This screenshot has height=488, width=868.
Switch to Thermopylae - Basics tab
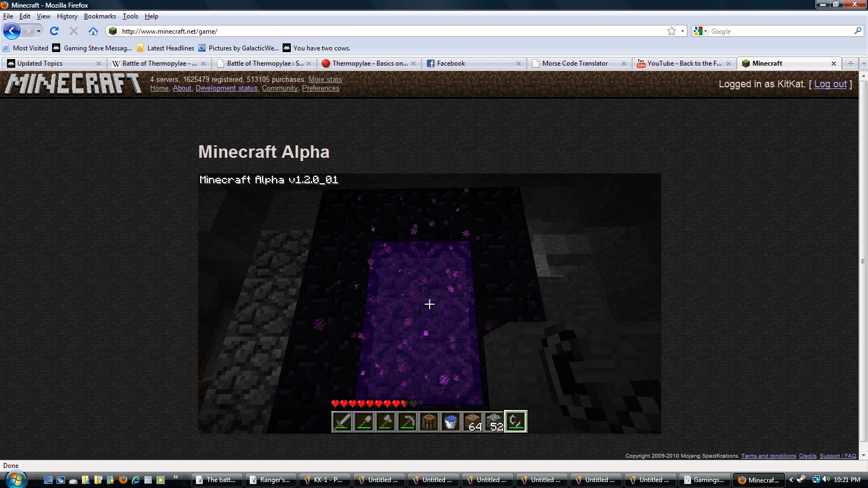pos(368,63)
